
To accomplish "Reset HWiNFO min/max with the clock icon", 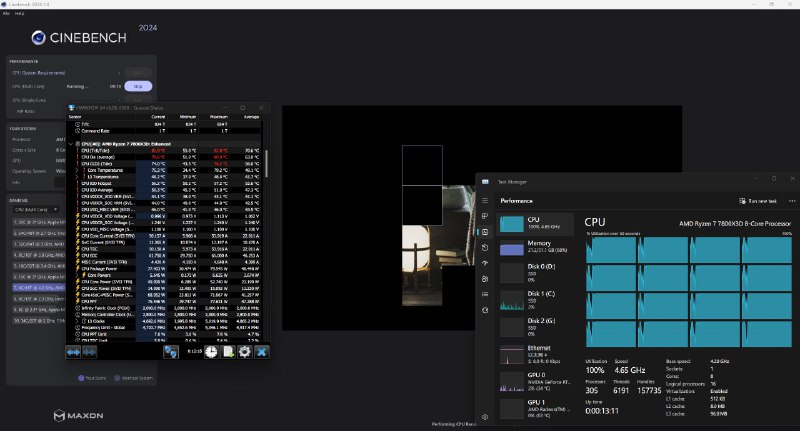I will pos(211,352).
